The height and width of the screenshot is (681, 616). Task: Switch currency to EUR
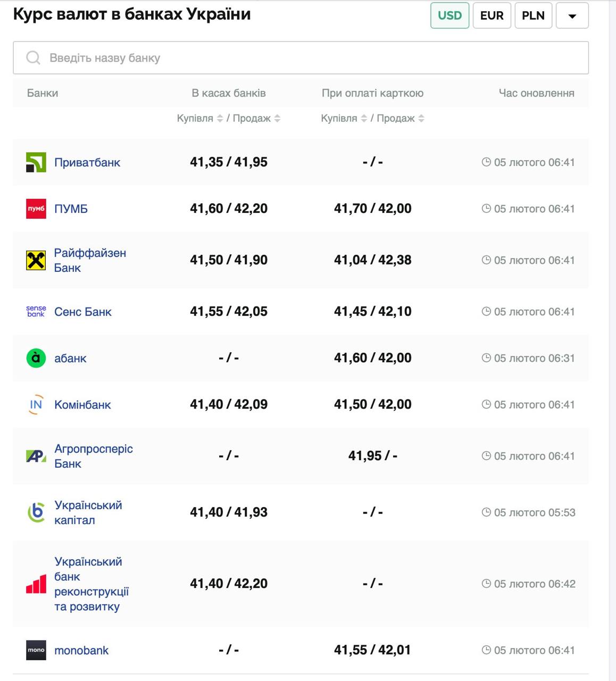pyautogui.click(x=492, y=15)
